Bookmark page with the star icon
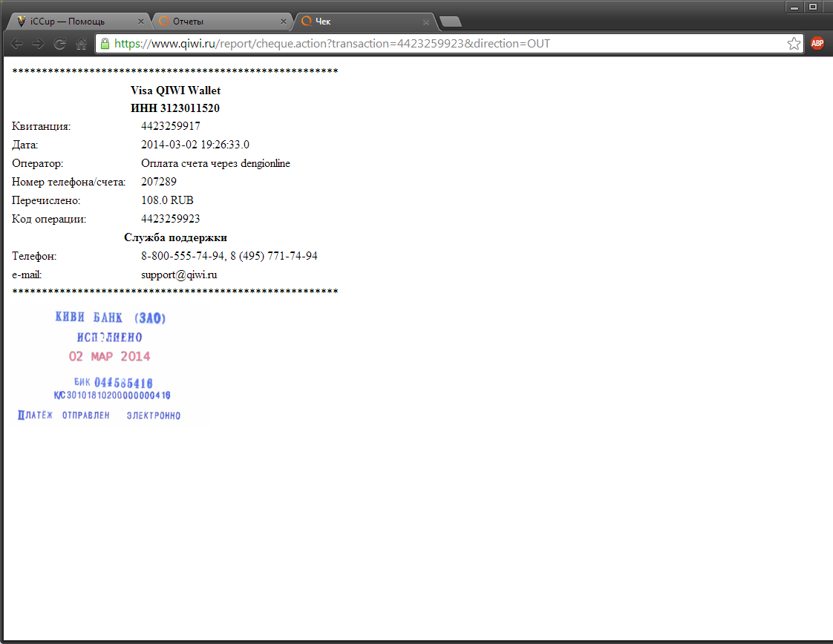This screenshot has height=644, width=833. tap(794, 44)
